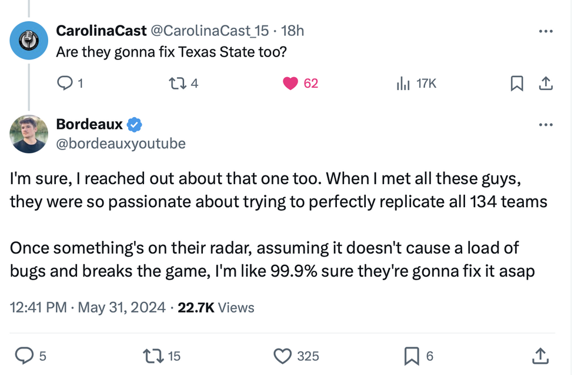The height and width of the screenshot is (375, 588).
Task: Bookmark the Bordeaux tweet
Action: click(x=411, y=356)
